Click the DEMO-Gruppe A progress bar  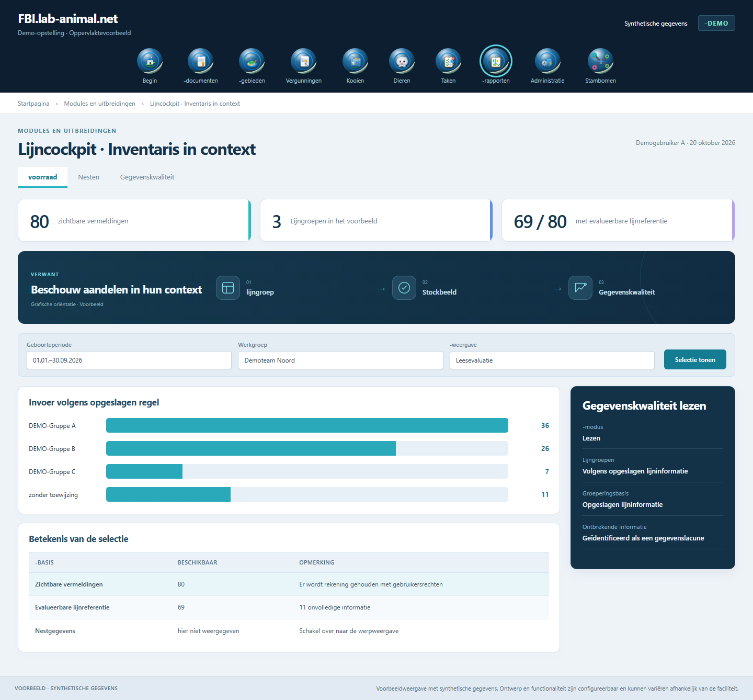point(307,425)
